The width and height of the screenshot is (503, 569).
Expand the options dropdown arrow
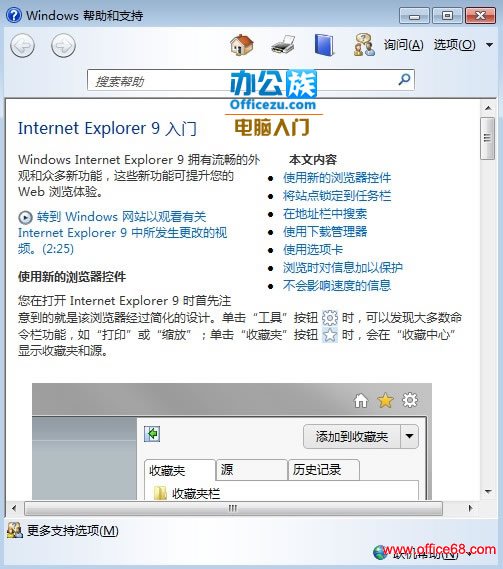[x=489, y=45]
